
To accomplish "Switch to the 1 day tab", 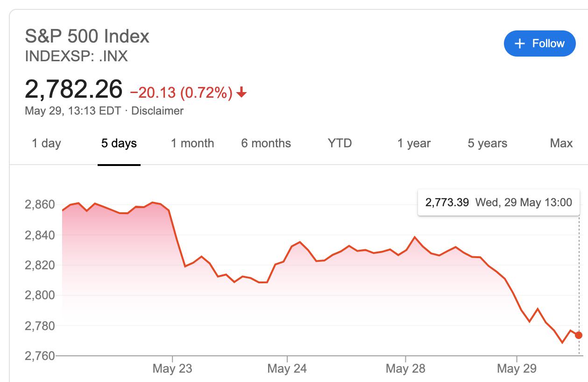I will tap(46, 143).
